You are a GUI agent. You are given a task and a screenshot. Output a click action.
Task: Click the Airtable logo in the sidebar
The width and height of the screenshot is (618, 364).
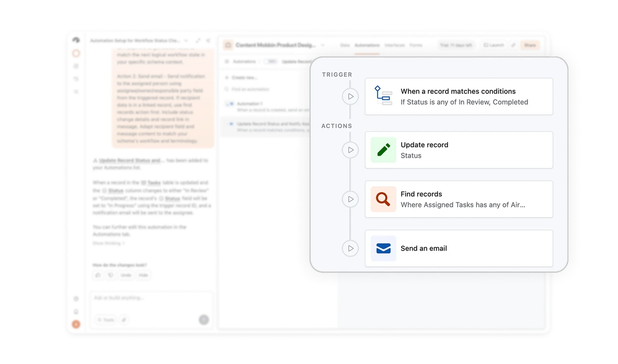(x=76, y=41)
